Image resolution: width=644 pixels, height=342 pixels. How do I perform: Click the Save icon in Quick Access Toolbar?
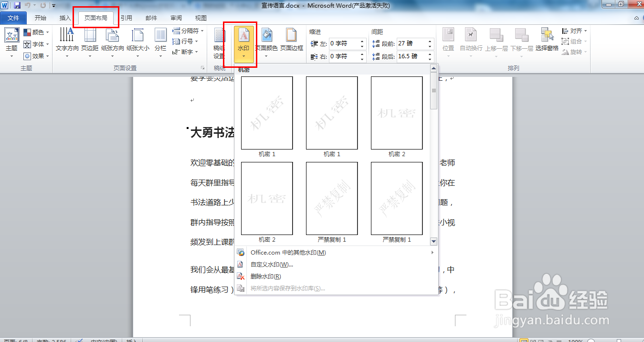click(18, 4)
